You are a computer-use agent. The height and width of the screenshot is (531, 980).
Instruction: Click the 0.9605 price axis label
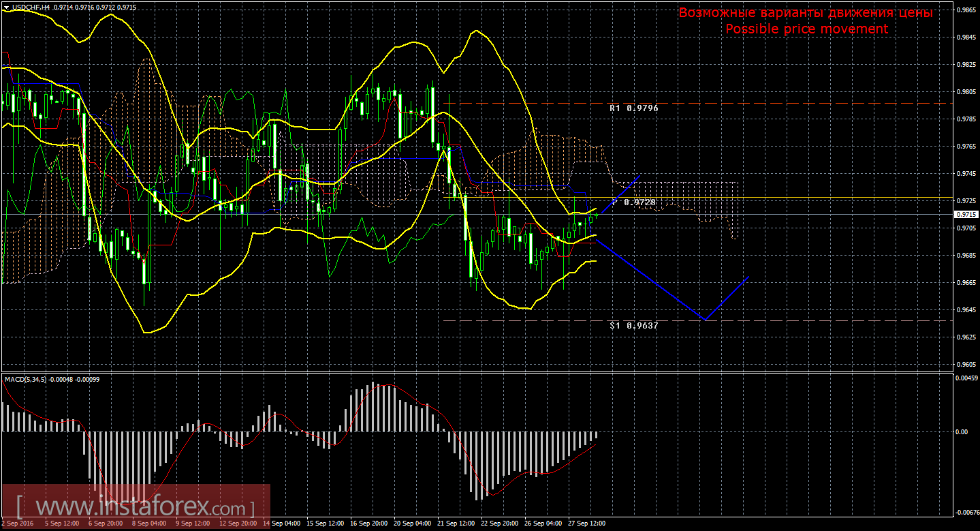point(965,364)
